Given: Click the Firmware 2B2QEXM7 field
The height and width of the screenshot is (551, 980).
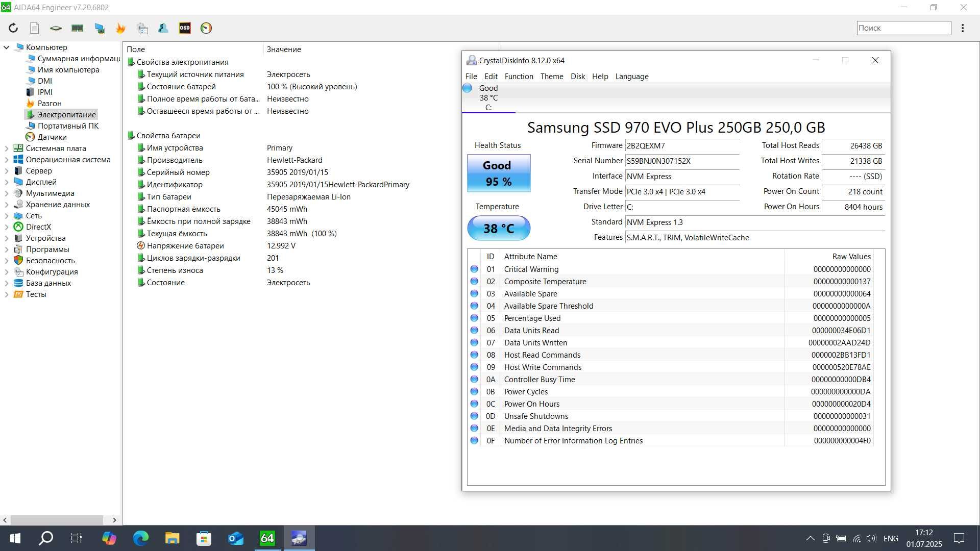Looking at the screenshot, I should pyautogui.click(x=682, y=146).
